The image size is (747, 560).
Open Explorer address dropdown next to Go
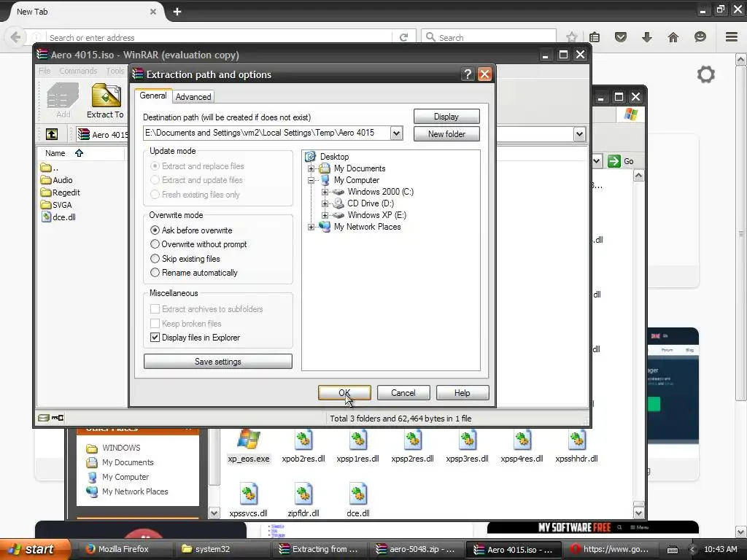(597, 161)
